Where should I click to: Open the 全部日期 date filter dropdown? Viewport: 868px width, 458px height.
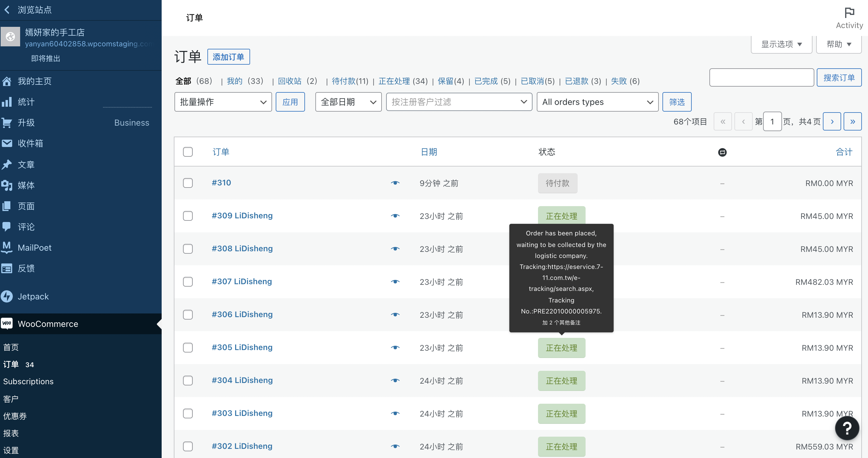pos(348,102)
